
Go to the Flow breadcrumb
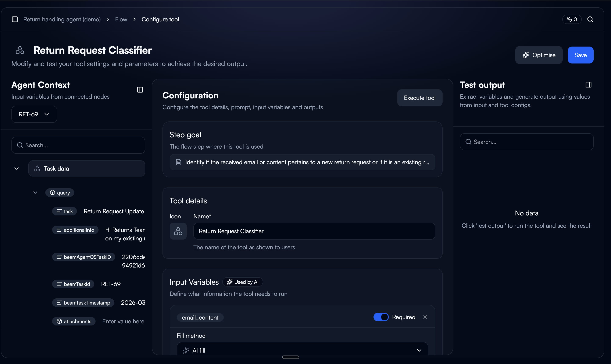[121, 19]
